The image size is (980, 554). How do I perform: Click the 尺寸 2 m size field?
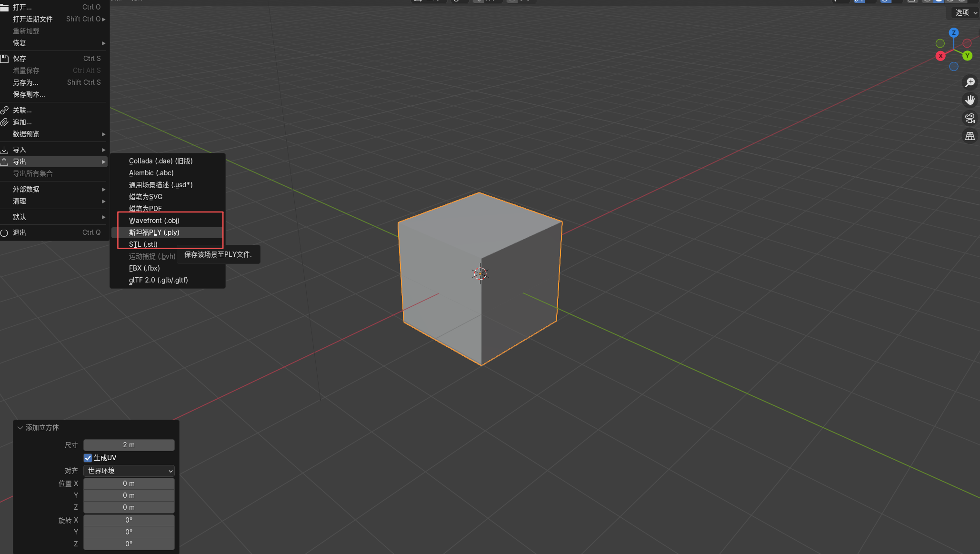tap(129, 445)
